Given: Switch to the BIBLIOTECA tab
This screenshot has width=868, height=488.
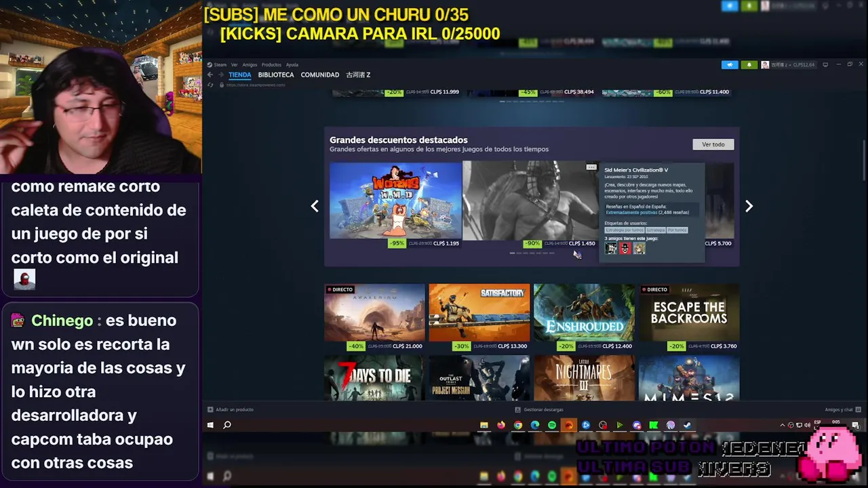Looking at the screenshot, I should pyautogui.click(x=276, y=75).
